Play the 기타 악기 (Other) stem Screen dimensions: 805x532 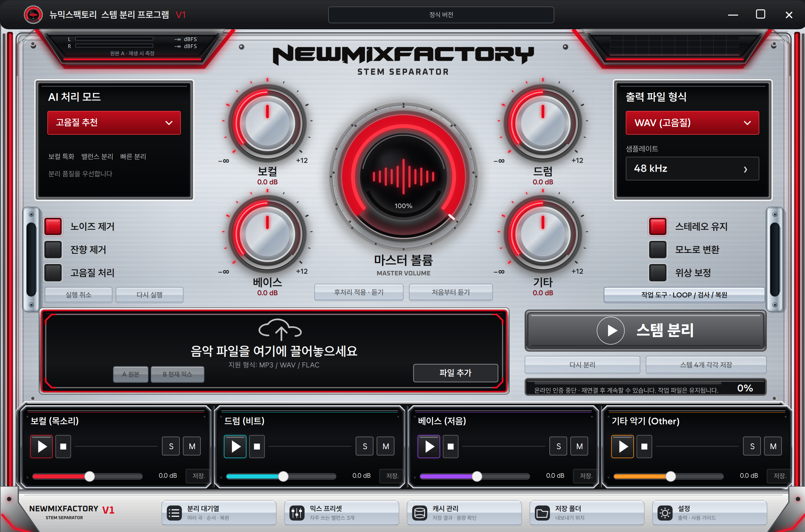pos(622,447)
